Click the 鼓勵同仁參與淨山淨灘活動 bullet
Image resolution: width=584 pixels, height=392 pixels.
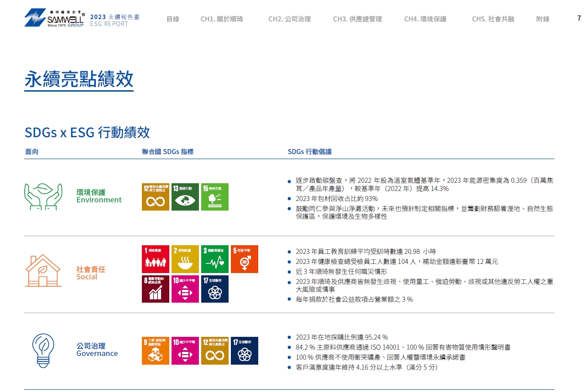coord(424,212)
